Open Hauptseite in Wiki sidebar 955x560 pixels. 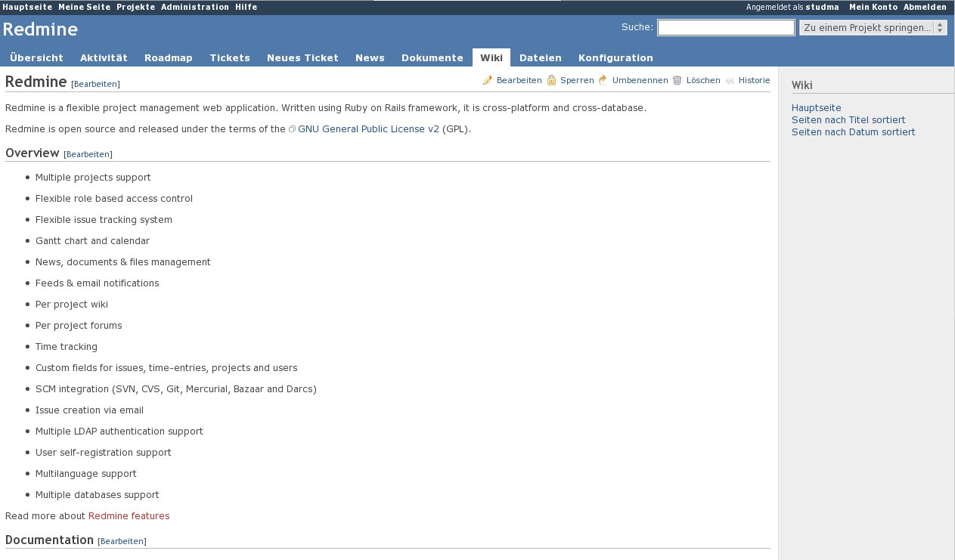(x=817, y=108)
